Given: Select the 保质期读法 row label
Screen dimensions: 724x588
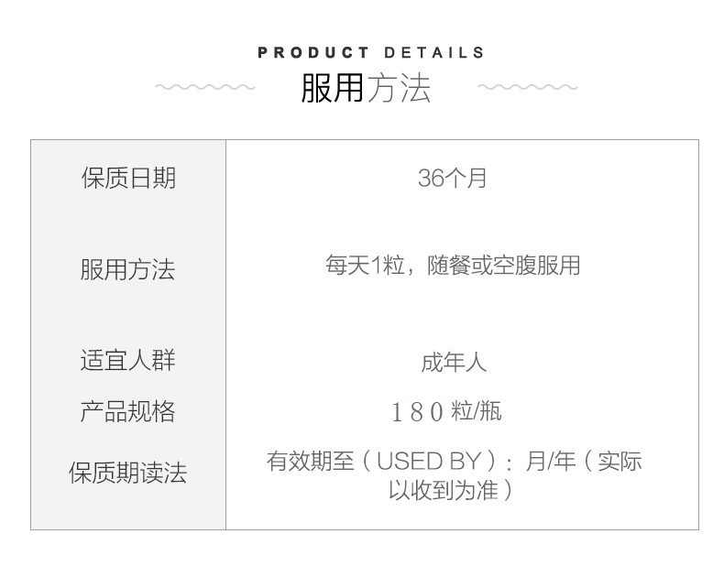Looking at the screenshot, I should [128, 474].
